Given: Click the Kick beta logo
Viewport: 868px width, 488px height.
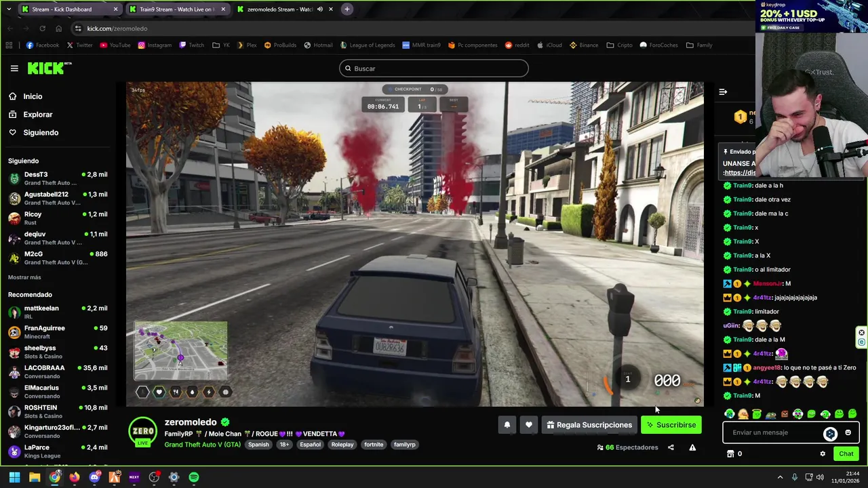Looking at the screenshot, I should point(50,68).
